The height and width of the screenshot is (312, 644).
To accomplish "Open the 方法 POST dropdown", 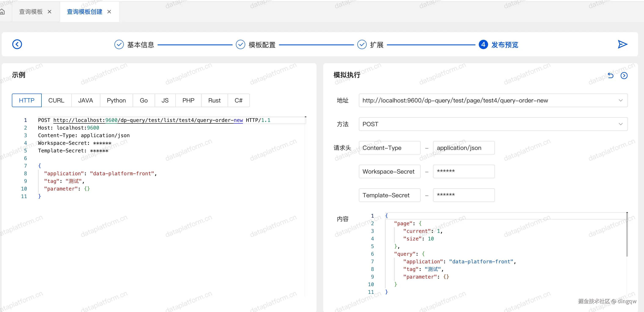I will [x=621, y=124].
